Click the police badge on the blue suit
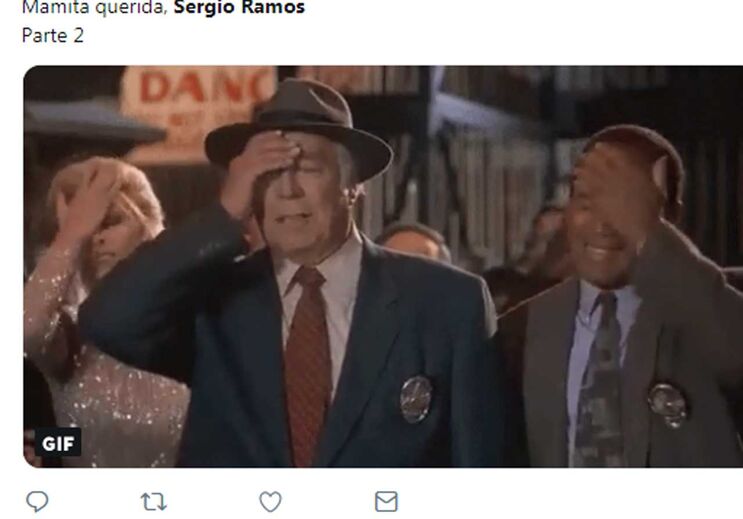Viewport: 743px width, 519px height. [x=416, y=399]
